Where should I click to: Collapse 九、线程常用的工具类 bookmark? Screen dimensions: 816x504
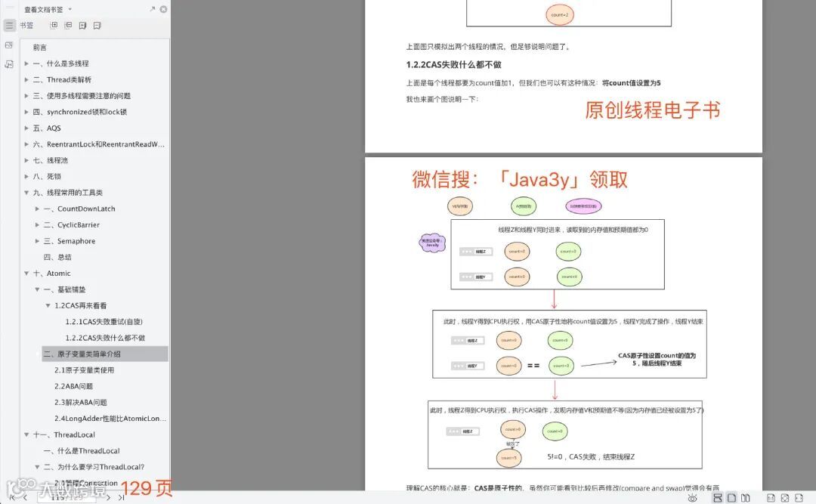click(x=26, y=193)
